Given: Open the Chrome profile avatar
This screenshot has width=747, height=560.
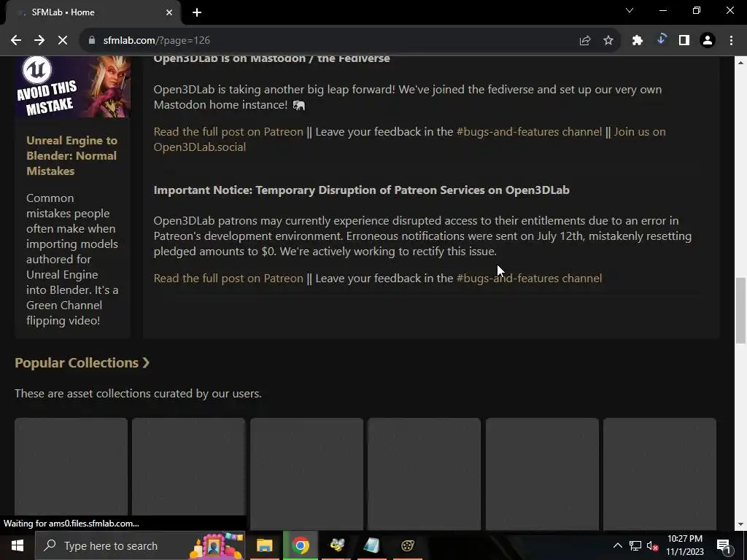Looking at the screenshot, I should 708,41.
